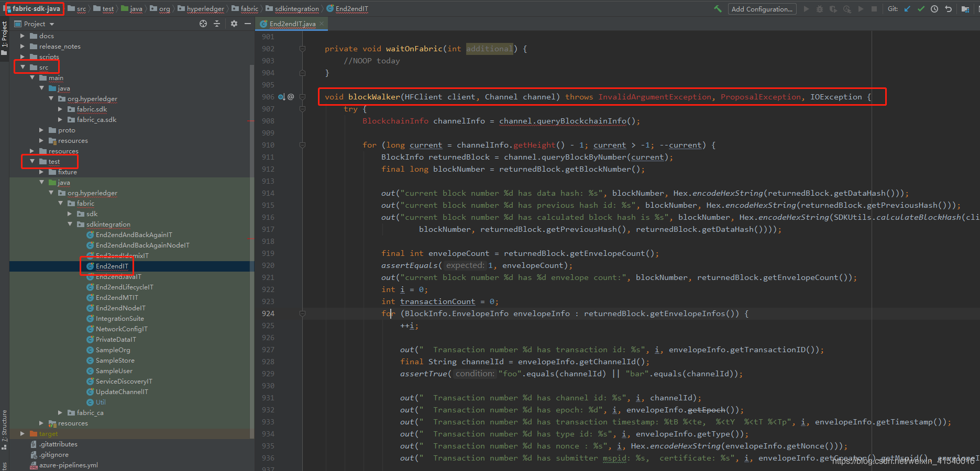Hide the Project panel with the minus icon
The width and height of the screenshot is (980, 471).
(248, 24)
